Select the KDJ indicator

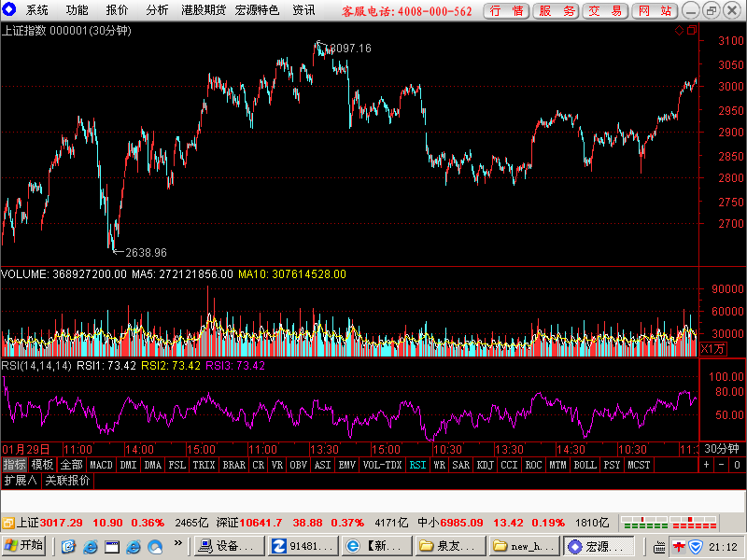pos(485,465)
